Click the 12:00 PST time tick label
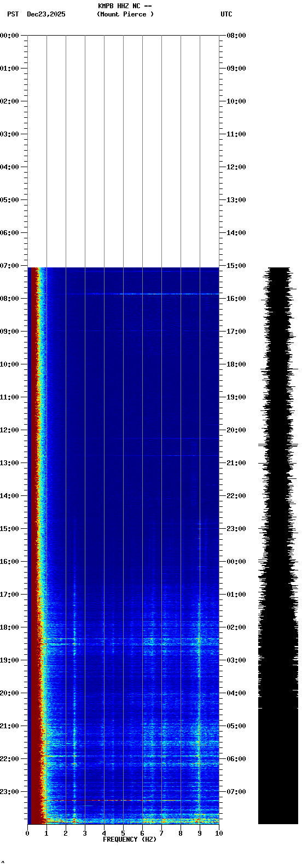The height and width of the screenshot is (868, 302). 10,430
